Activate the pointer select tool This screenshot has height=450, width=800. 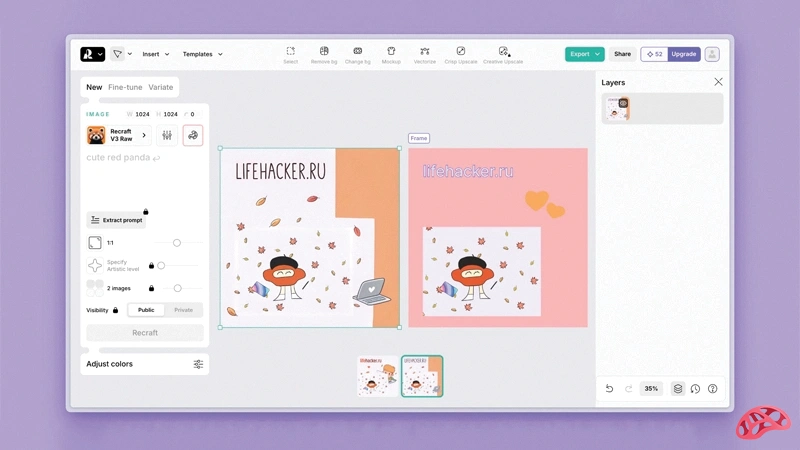(117, 54)
